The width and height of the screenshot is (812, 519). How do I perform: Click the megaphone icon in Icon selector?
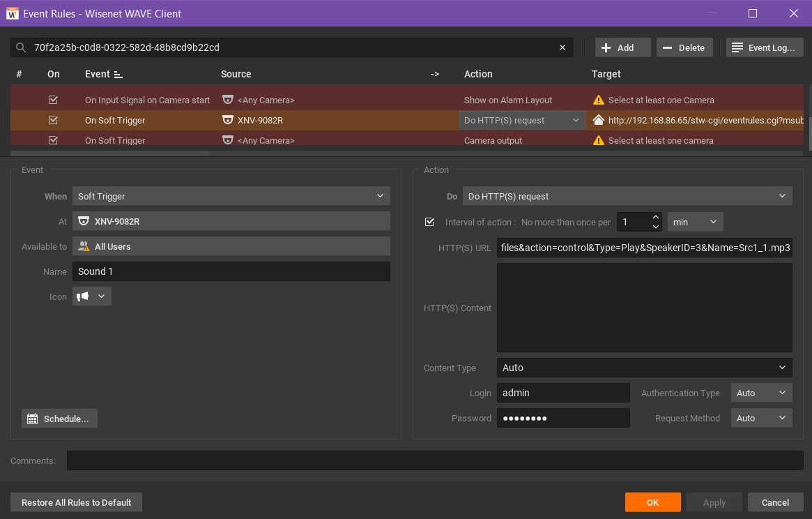click(x=83, y=296)
